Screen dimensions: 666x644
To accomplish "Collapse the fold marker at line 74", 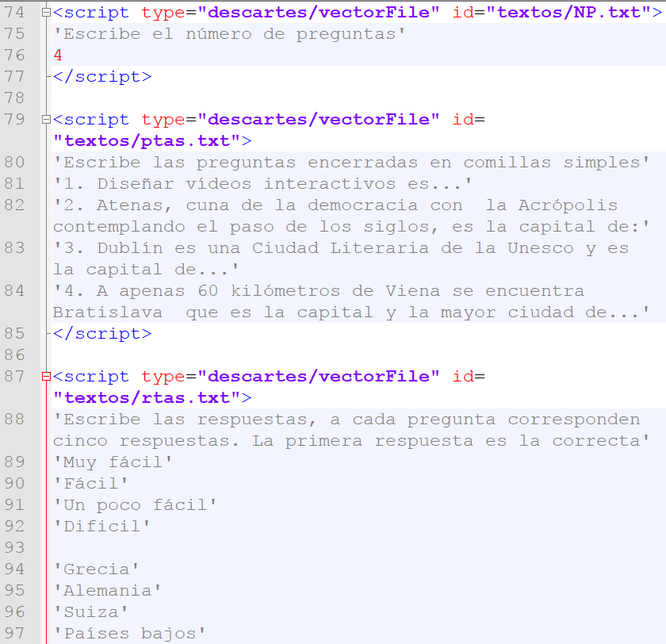I will point(47,13).
